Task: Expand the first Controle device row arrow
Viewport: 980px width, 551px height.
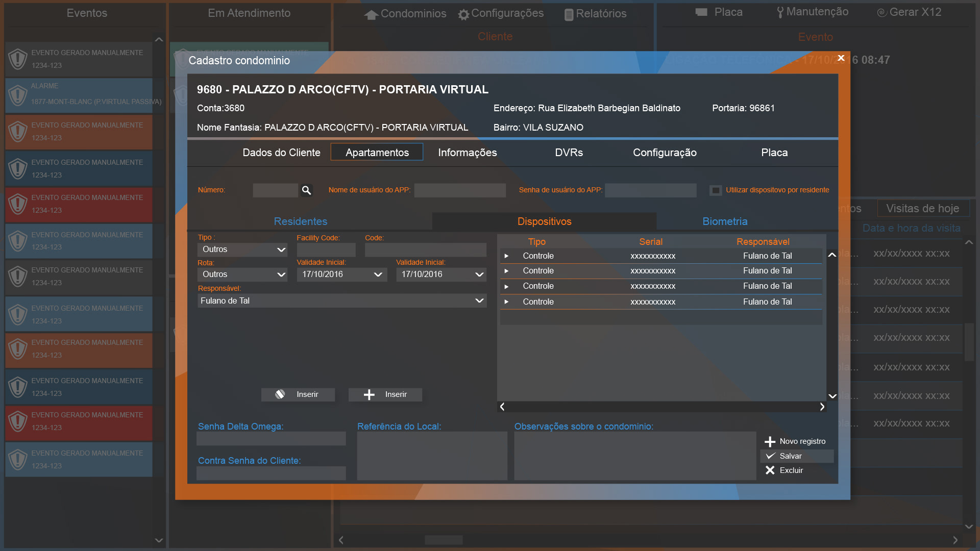Action: 506,256
